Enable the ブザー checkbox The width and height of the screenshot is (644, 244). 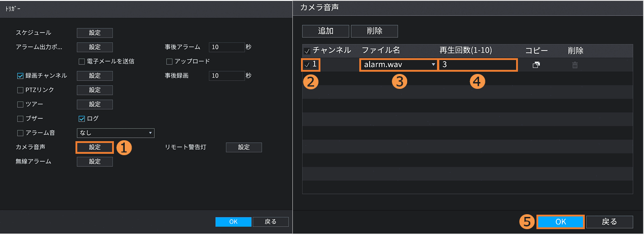[x=20, y=119]
